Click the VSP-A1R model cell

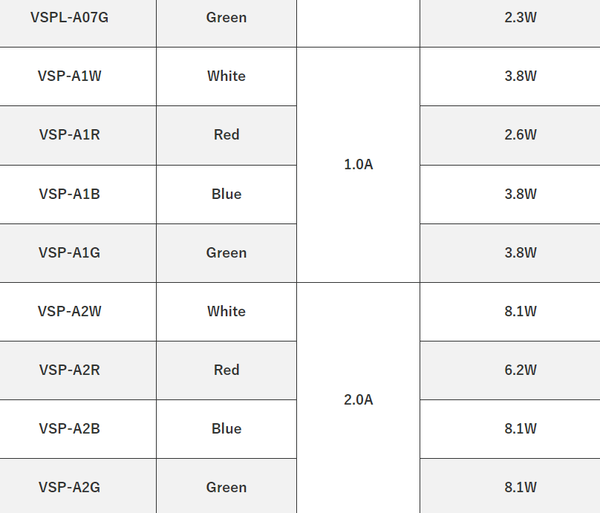point(69,135)
